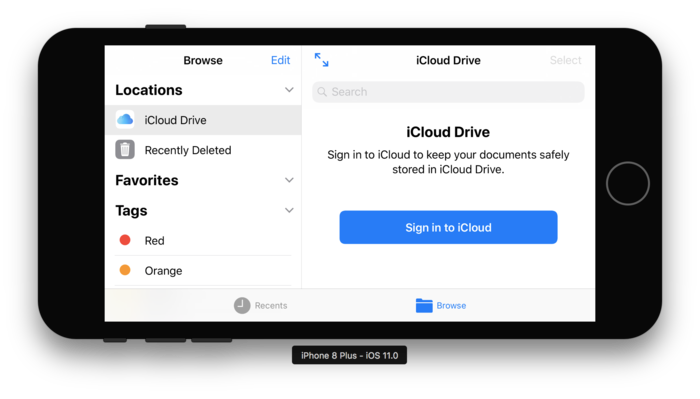Tap Edit in the Browse sidebar
The width and height of the screenshot is (700, 399).
coord(280,60)
